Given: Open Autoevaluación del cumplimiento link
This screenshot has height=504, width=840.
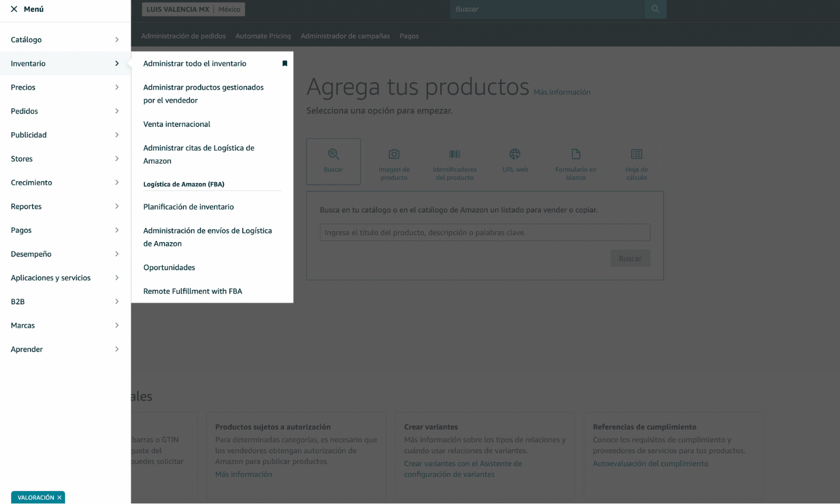Looking at the screenshot, I should 651,463.
